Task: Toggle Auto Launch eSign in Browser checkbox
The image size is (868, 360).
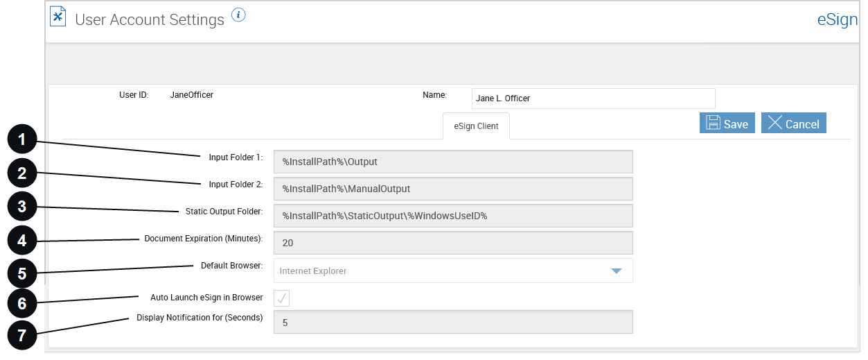Action: 282,298
